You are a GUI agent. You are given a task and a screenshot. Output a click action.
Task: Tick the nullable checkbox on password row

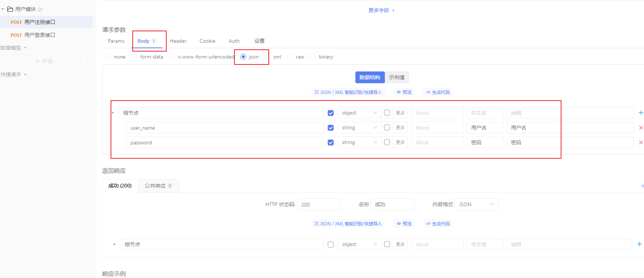click(387, 142)
